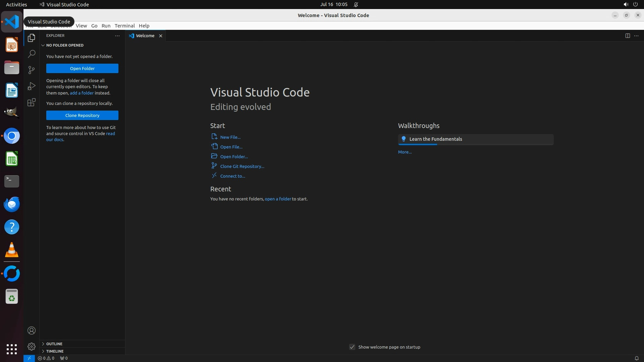Expand the Outline section
The image size is (644, 362).
tap(54, 344)
